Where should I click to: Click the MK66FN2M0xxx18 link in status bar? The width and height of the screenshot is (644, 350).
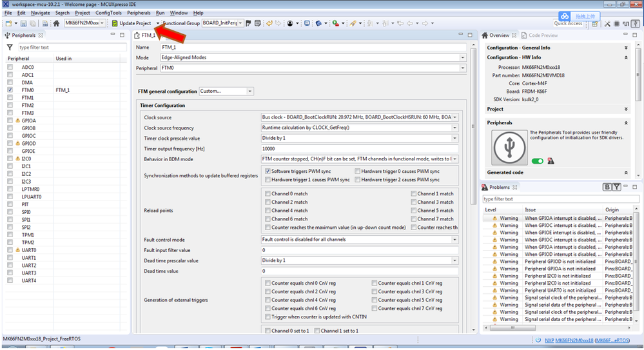[x=574, y=340]
